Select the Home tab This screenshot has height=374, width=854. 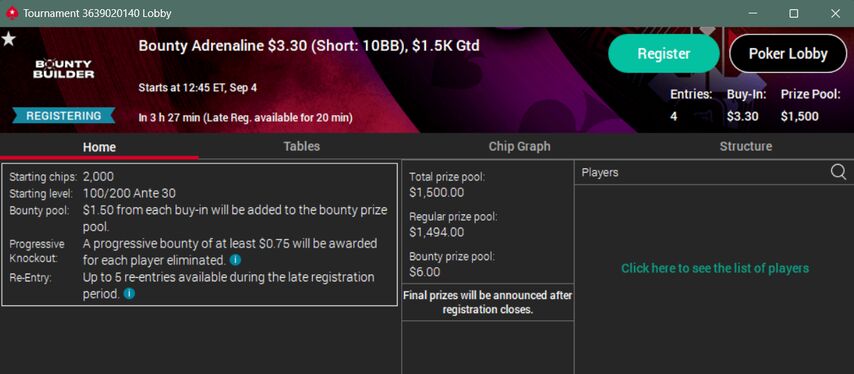coord(99,147)
